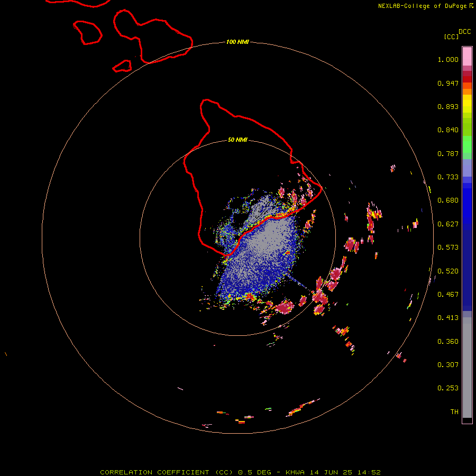Click the 0.573 color scale value
The height and width of the screenshot is (476, 476).
pyautogui.click(x=448, y=248)
